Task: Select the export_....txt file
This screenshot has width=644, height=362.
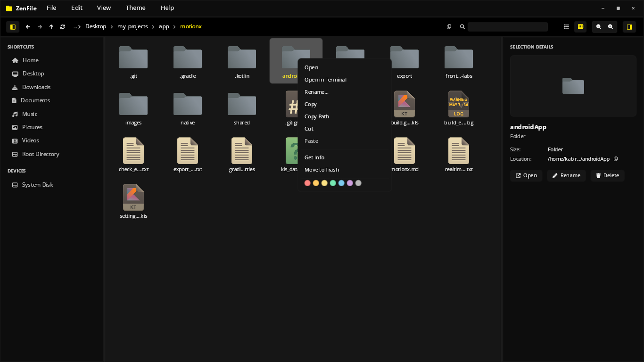Action: click(188, 155)
